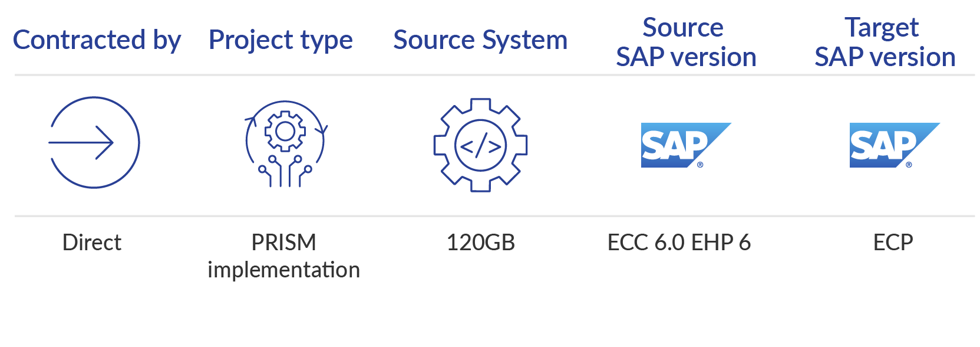Click the Source SAP version heading
The height and width of the screenshot is (347, 980).
pos(686,42)
